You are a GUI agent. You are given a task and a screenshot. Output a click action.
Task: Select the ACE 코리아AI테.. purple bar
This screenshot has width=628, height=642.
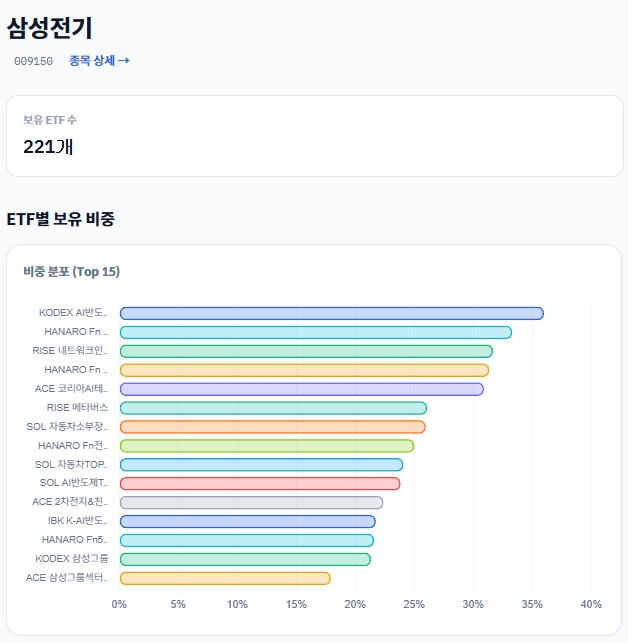(x=302, y=389)
